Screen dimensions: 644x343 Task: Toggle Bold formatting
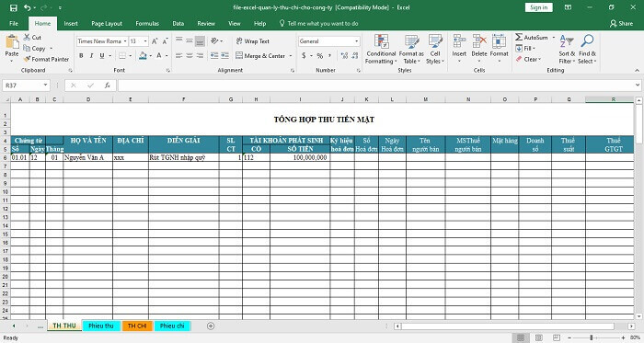(81, 55)
